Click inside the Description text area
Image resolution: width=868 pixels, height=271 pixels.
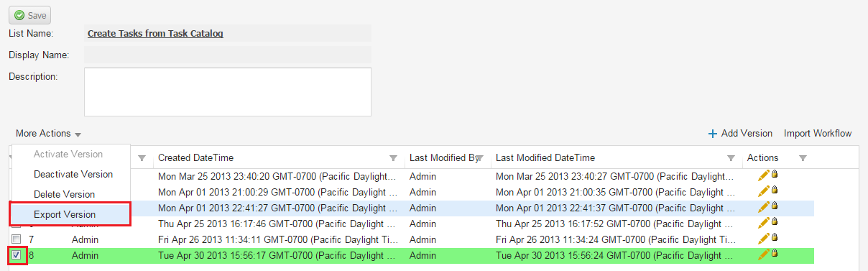(x=228, y=92)
